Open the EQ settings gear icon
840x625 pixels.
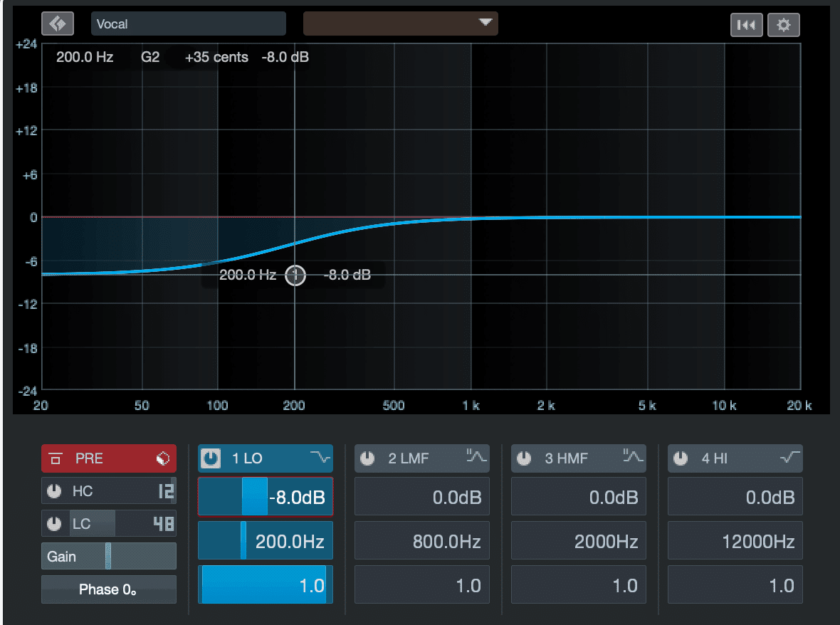pos(784,23)
